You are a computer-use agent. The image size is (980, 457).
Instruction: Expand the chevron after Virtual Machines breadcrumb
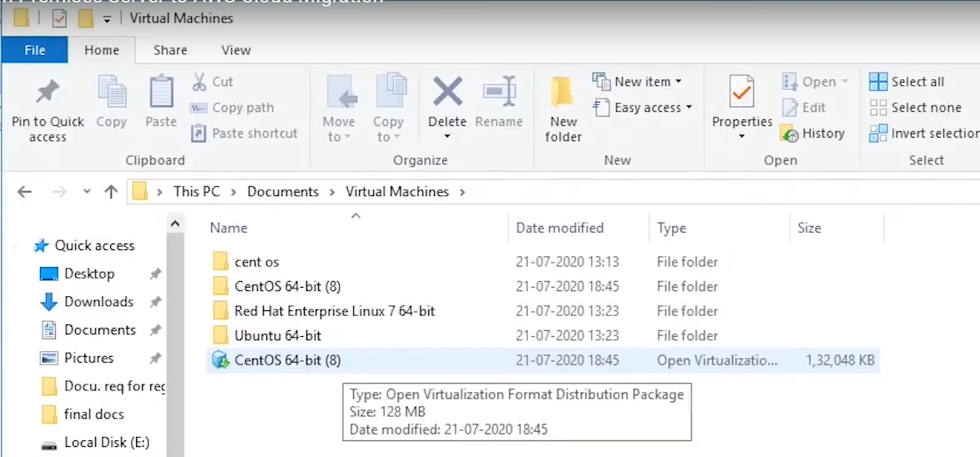462,192
